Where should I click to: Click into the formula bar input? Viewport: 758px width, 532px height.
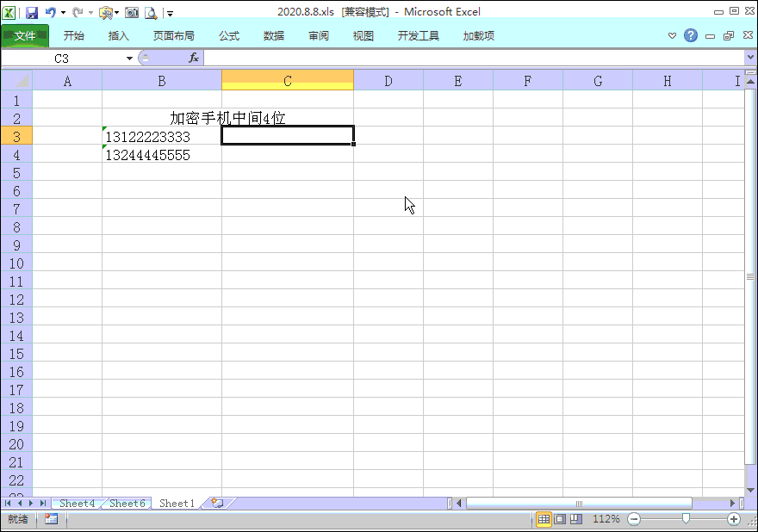(474, 59)
